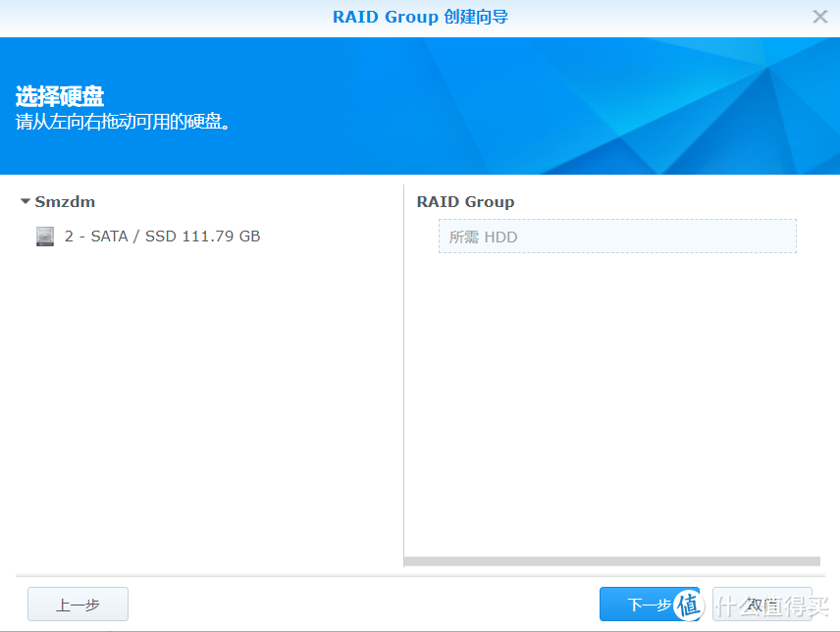The width and height of the screenshot is (840, 632).
Task: Select disk 2 - SATA / SSD 111.79 GB
Action: [162, 237]
